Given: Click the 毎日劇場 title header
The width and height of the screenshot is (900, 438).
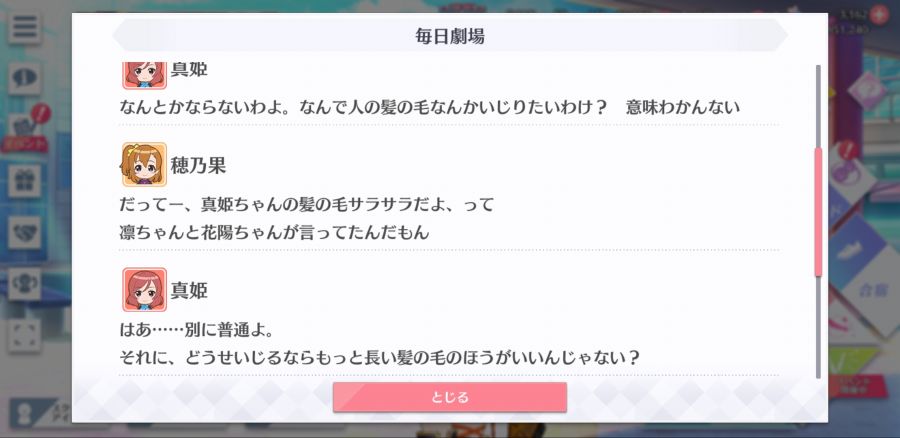Looking at the screenshot, I should click(449, 36).
